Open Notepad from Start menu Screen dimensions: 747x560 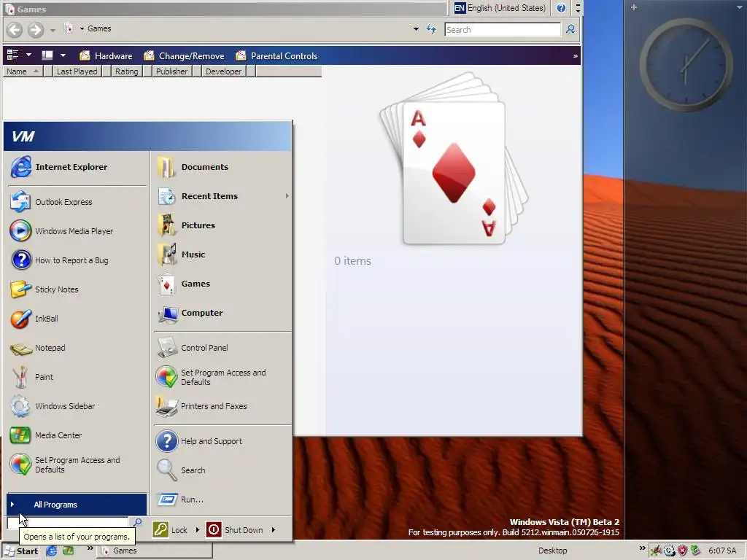(76, 348)
